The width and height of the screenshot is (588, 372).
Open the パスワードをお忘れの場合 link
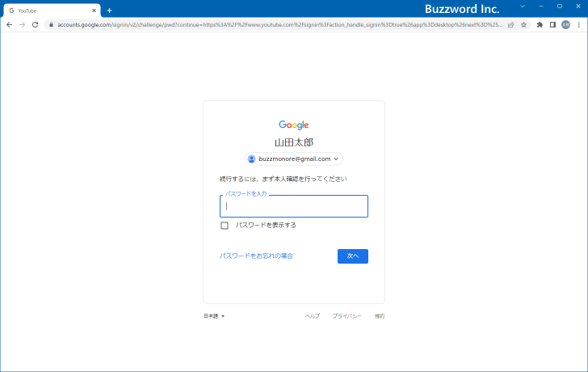pyautogui.click(x=256, y=256)
